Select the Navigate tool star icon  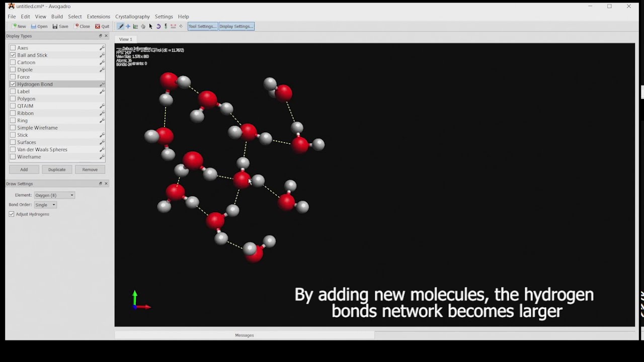click(x=128, y=26)
